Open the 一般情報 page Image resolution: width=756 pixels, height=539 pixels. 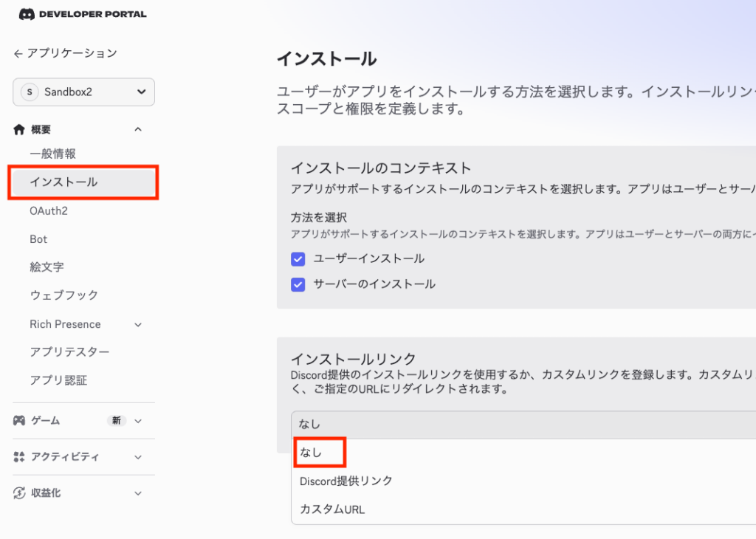53,154
